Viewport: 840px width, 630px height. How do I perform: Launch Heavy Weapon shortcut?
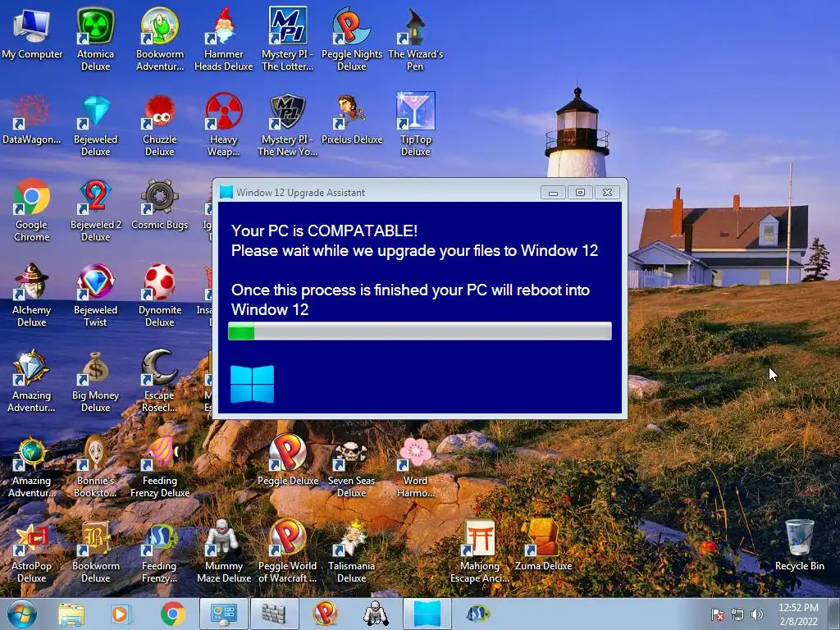tap(223, 125)
